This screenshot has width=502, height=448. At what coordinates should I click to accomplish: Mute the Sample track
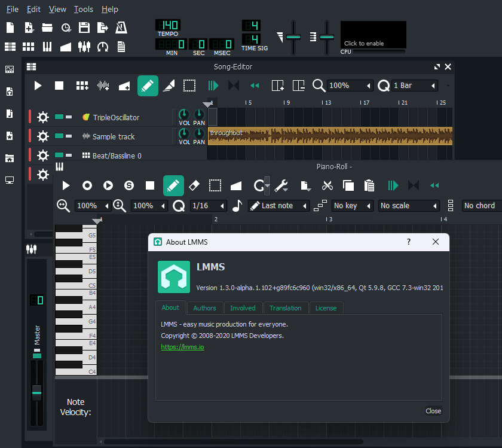59,136
